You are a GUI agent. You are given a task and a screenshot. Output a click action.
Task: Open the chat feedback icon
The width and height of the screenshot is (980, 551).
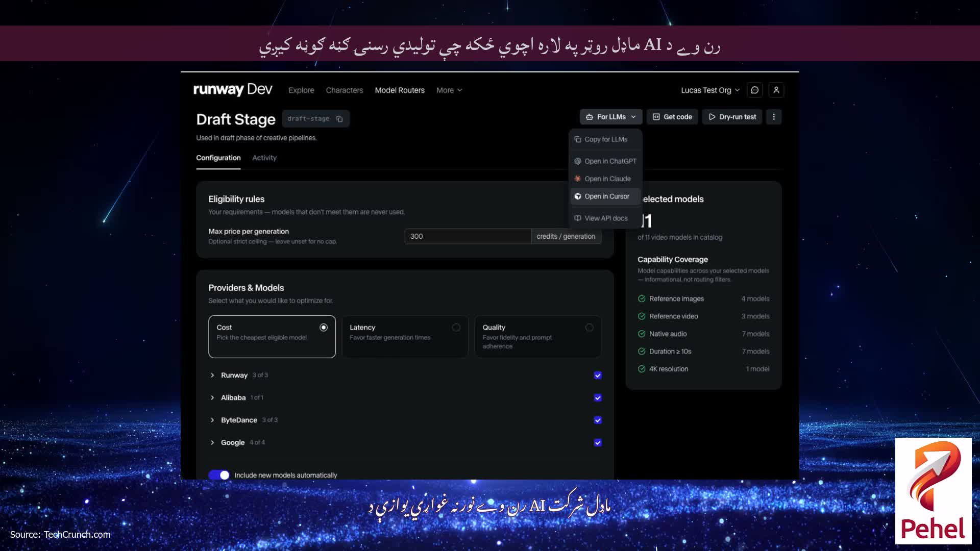(x=755, y=90)
